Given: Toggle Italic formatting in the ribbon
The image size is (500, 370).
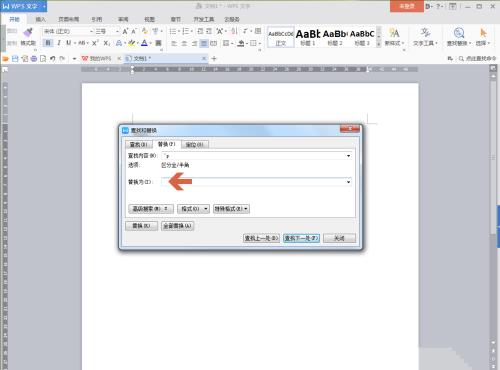Looking at the screenshot, I should coord(59,43).
